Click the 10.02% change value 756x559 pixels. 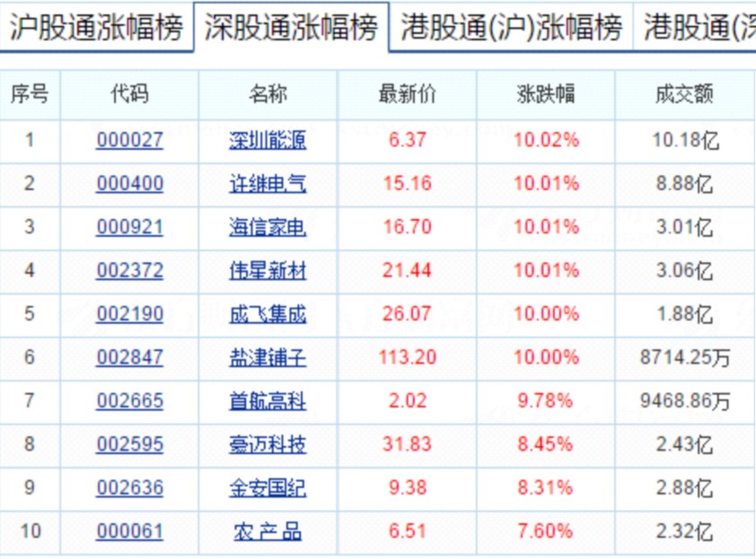tap(546, 140)
